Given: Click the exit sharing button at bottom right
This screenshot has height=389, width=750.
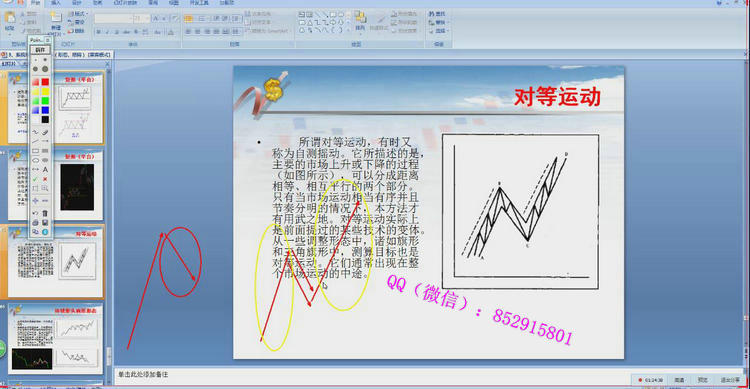Looking at the screenshot, I should pos(729,380).
